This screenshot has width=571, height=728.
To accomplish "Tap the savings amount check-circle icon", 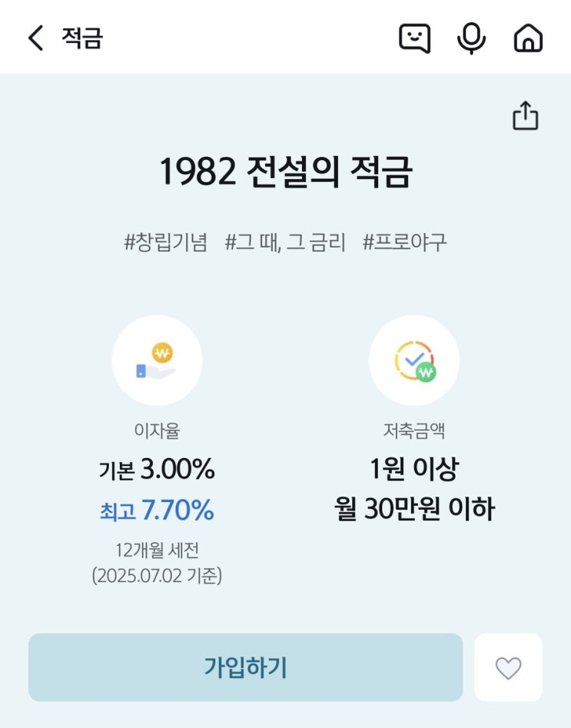I will (x=414, y=361).
